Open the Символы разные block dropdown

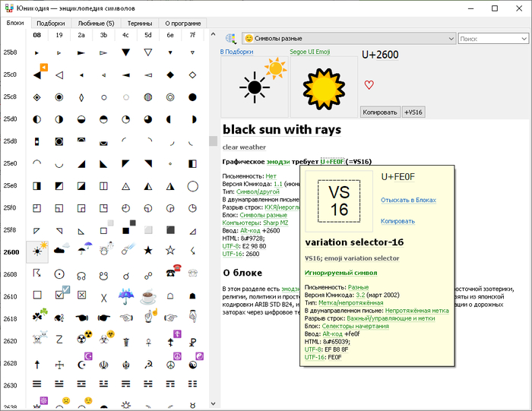click(x=347, y=38)
